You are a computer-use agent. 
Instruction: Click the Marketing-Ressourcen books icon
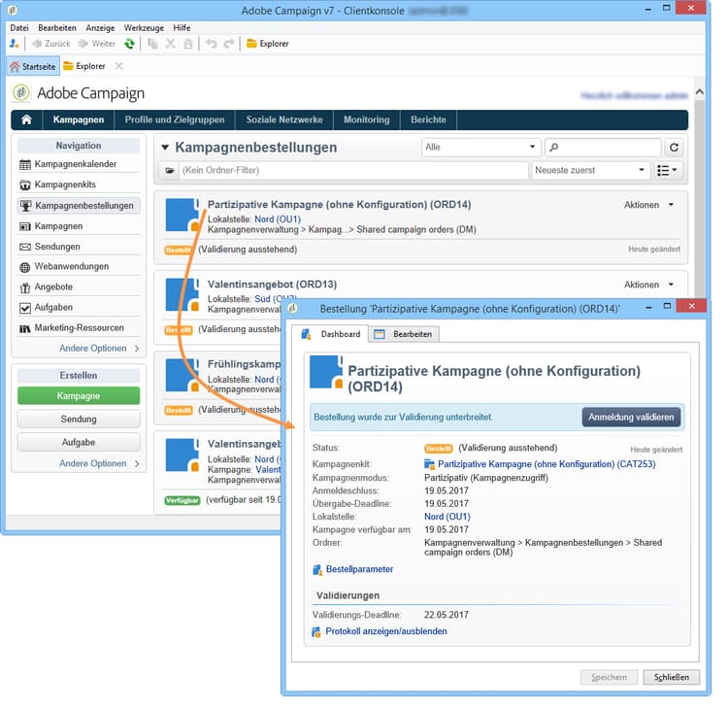[x=25, y=328]
